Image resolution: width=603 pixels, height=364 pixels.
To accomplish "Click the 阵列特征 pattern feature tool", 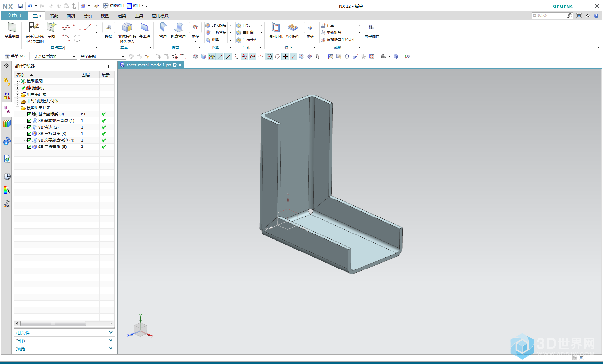I will [293, 30].
